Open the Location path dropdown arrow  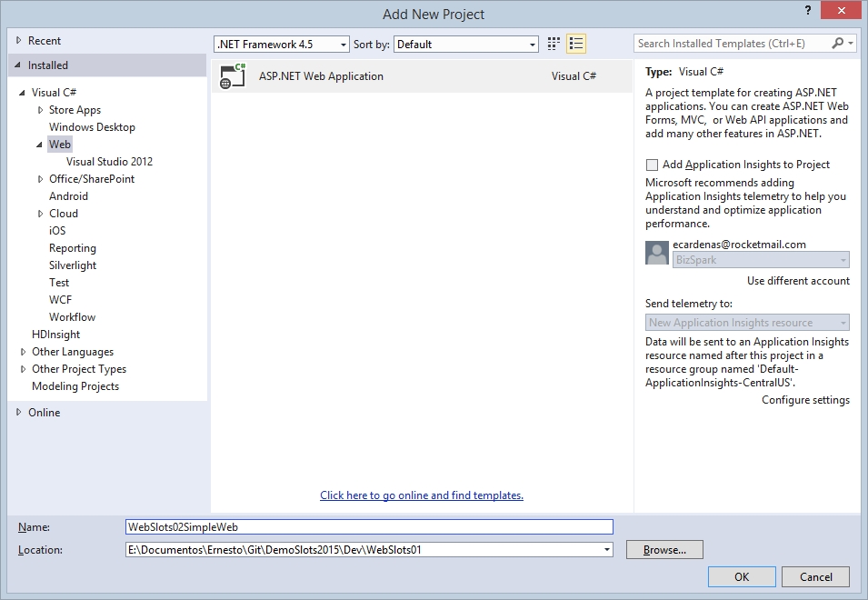[607, 550]
